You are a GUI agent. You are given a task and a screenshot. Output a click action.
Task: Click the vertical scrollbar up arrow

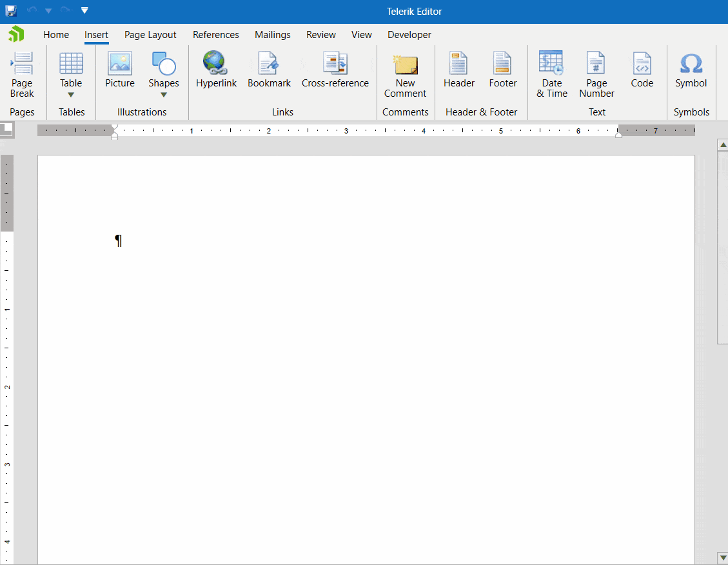click(x=723, y=145)
